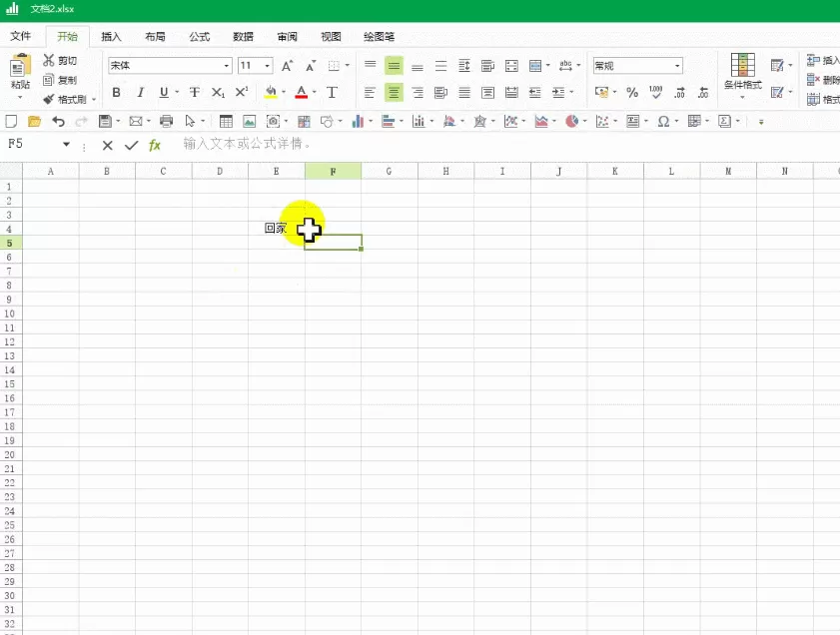This screenshot has height=635, width=840.
Task: Open the 文件 menu
Action: 20,36
